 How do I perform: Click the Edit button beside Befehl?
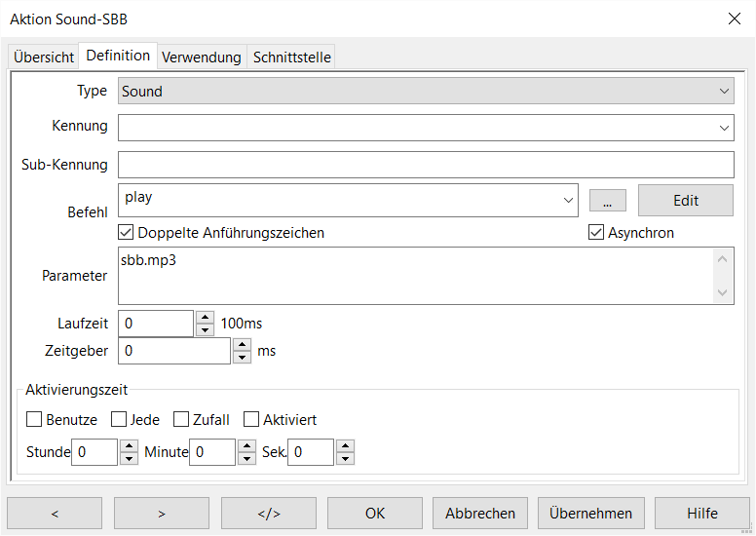[686, 201]
